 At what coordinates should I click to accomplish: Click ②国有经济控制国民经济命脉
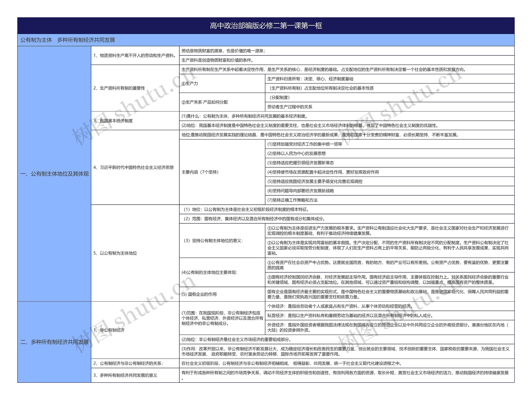(x=390, y=280)
